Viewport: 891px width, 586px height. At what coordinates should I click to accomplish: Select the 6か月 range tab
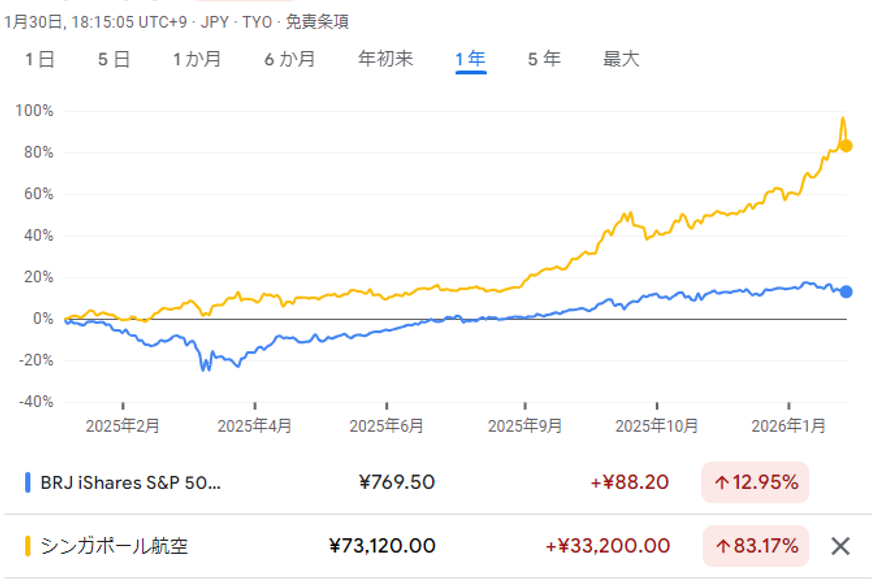coord(290,60)
